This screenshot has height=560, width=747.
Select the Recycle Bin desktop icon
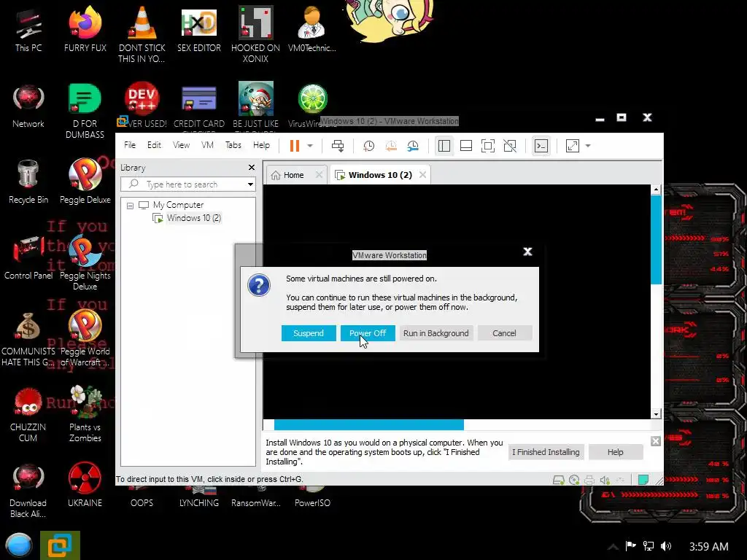click(x=28, y=182)
